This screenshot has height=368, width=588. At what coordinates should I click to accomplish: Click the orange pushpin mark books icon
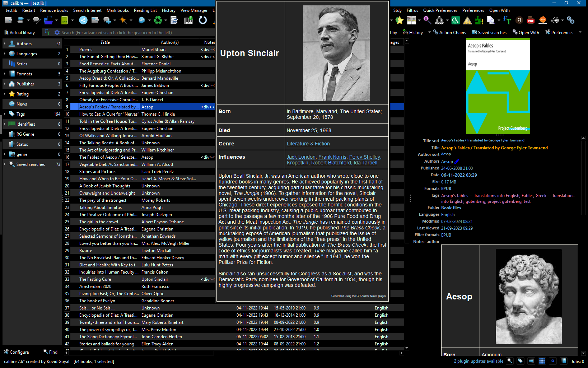123,20
